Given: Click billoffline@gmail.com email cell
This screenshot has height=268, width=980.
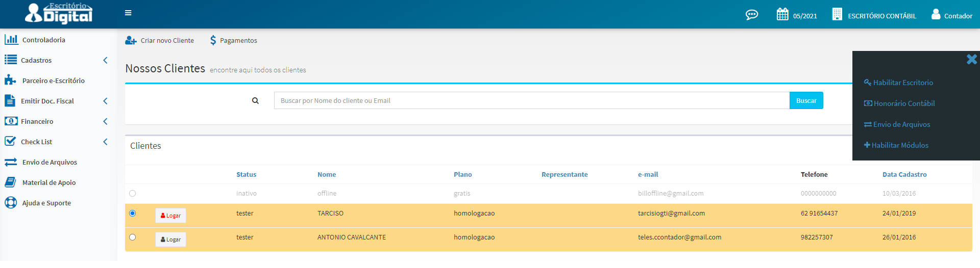Looking at the screenshot, I should coord(671,194).
